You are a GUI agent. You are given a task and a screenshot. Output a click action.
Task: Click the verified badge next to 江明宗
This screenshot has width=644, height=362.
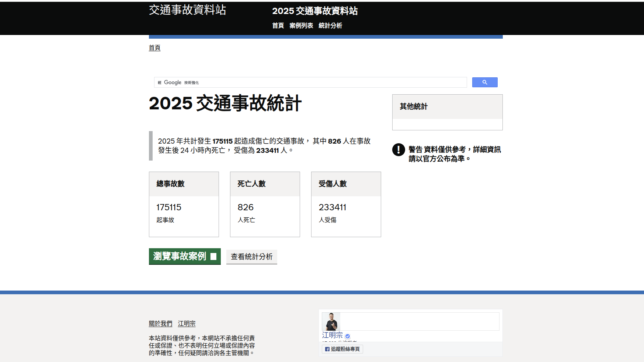click(348, 336)
